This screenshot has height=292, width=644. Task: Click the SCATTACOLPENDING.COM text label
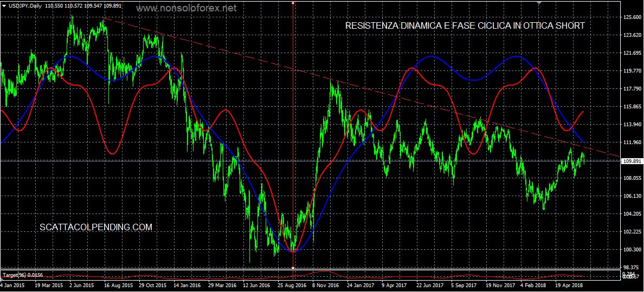(96, 228)
